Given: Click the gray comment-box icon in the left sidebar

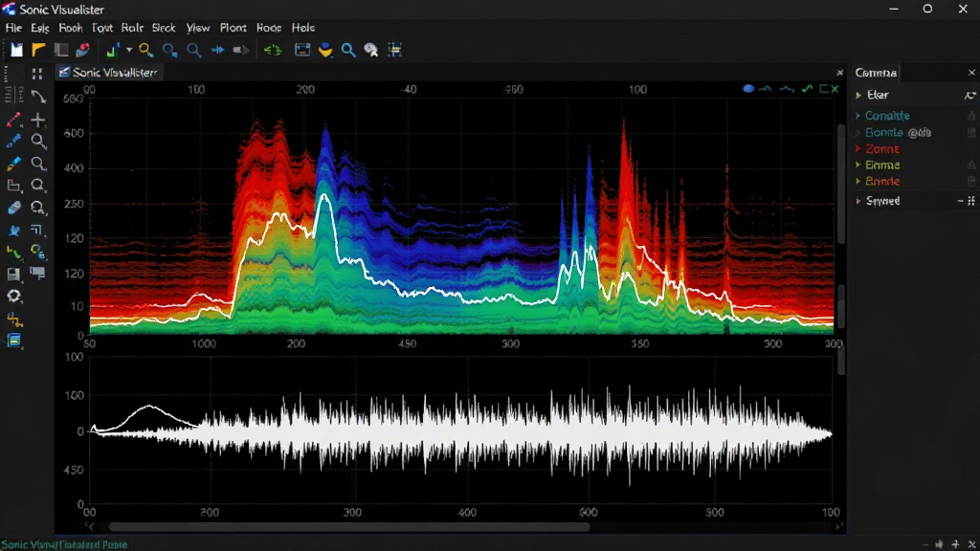Looking at the screenshot, I should pyautogui.click(x=37, y=274).
